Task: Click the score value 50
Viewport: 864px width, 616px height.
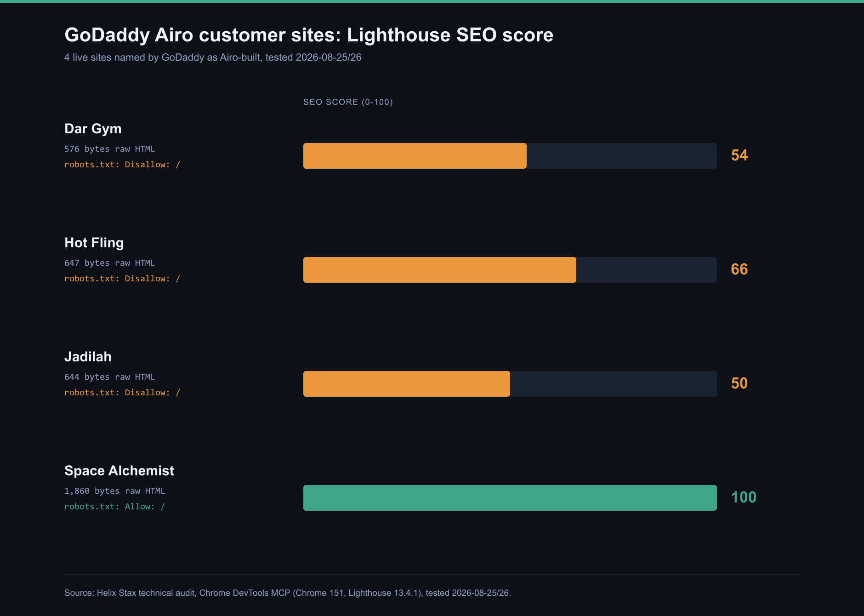Action: tap(739, 383)
